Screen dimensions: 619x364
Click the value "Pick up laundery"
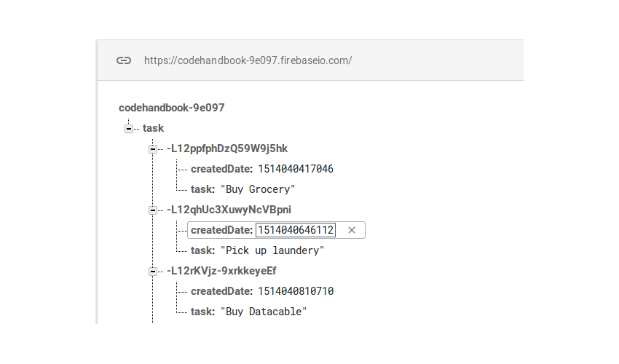coord(272,250)
